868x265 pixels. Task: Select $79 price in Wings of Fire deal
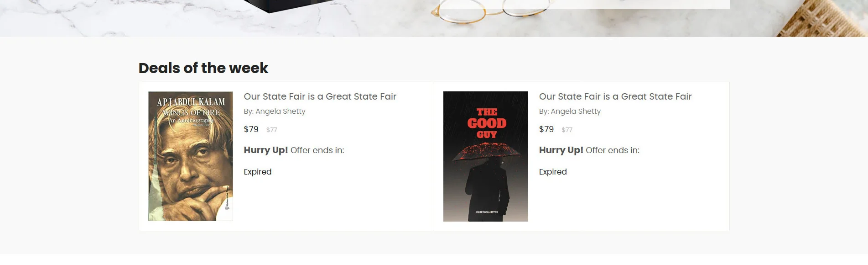click(251, 129)
